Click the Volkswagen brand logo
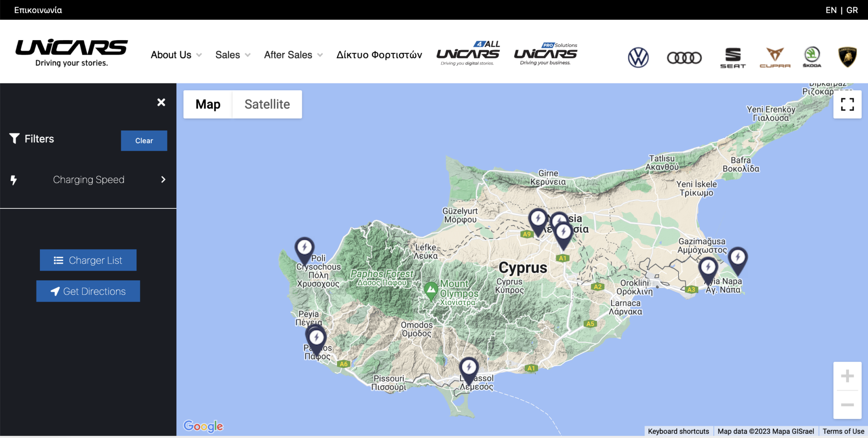Screen dimensions: 868x438 [638, 57]
